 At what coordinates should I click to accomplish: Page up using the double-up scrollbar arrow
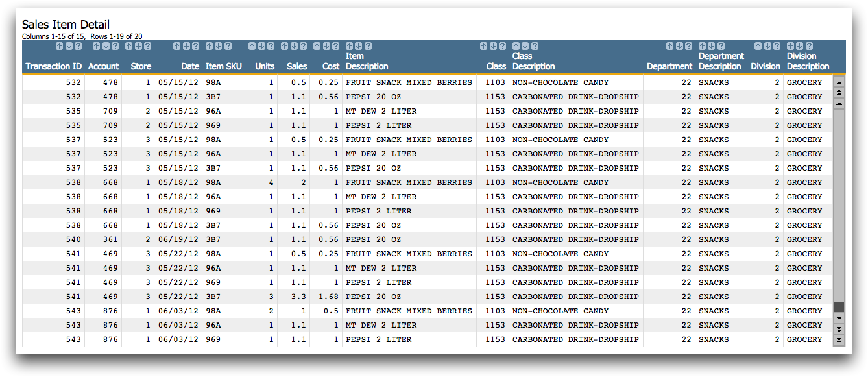[x=839, y=93]
